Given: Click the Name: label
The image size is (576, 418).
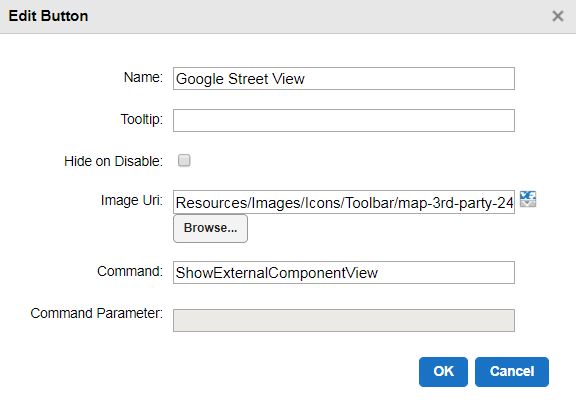Looking at the screenshot, I should click(x=143, y=78).
